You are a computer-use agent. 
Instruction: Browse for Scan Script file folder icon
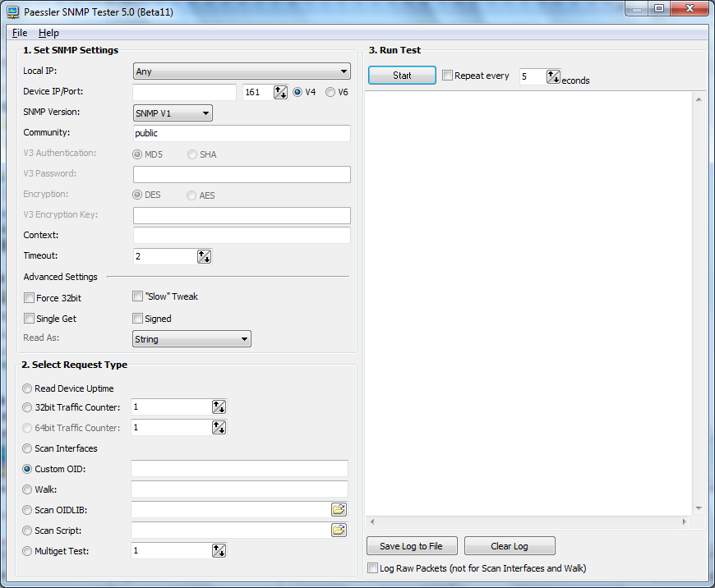click(339, 530)
